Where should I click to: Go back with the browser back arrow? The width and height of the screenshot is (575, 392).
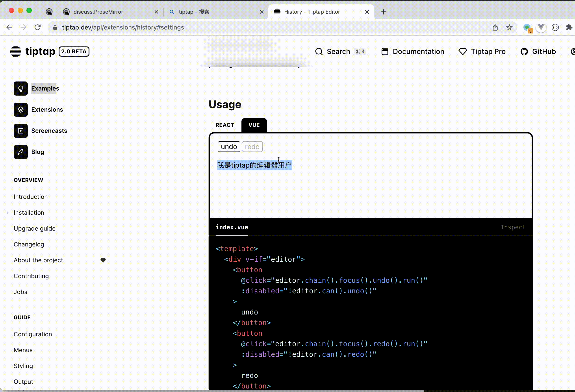(9, 27)
